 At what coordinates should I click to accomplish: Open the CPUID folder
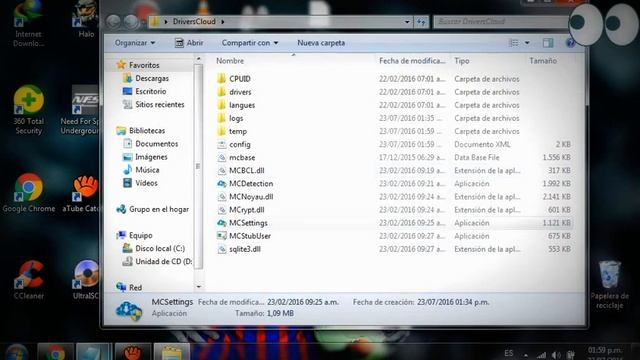(240, 79)
